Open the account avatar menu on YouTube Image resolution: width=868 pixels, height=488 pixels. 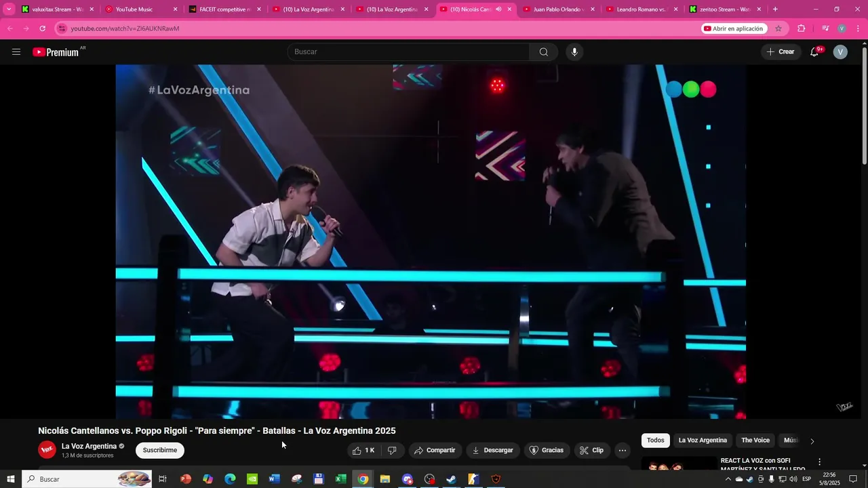[840, 52]
